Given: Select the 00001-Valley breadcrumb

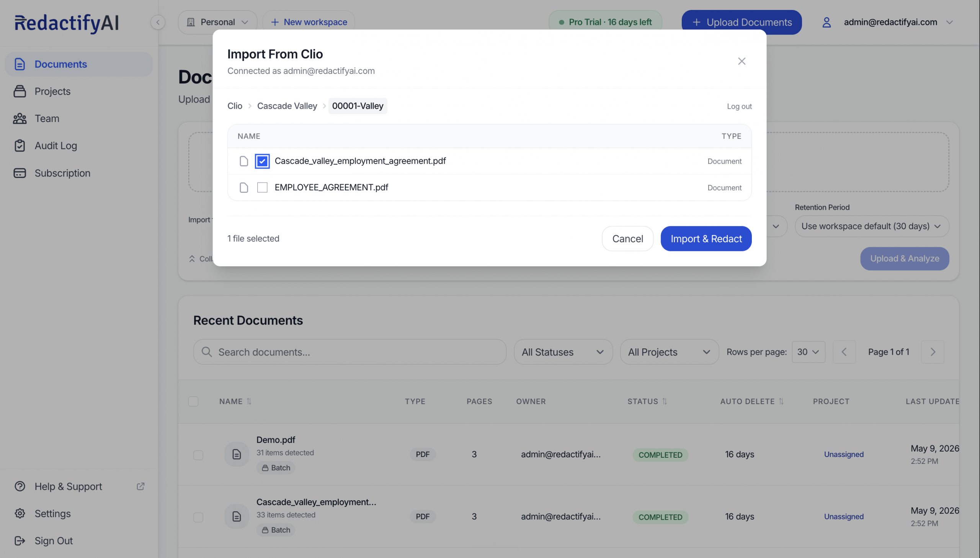Looking at the screenshot, I should (358, 106).
